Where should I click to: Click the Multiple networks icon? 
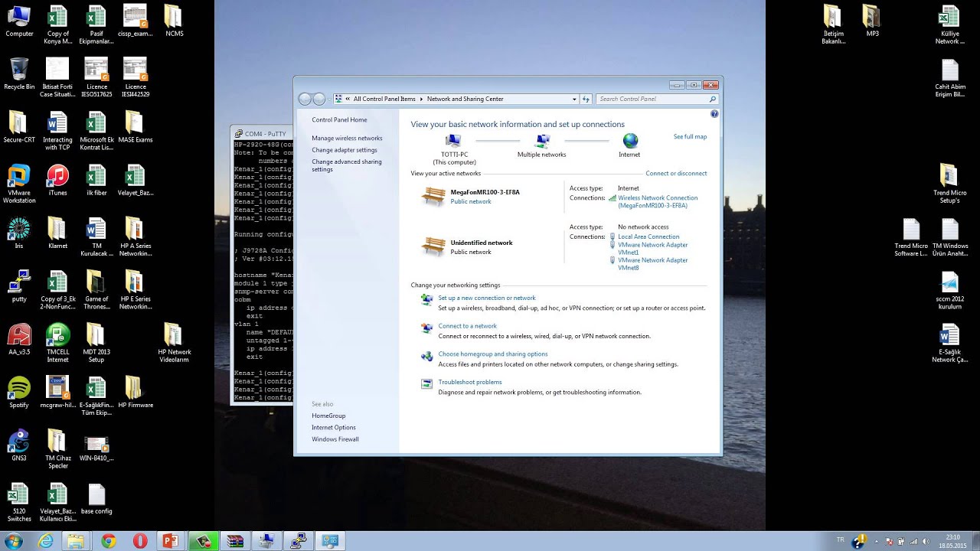coord(542,141)
